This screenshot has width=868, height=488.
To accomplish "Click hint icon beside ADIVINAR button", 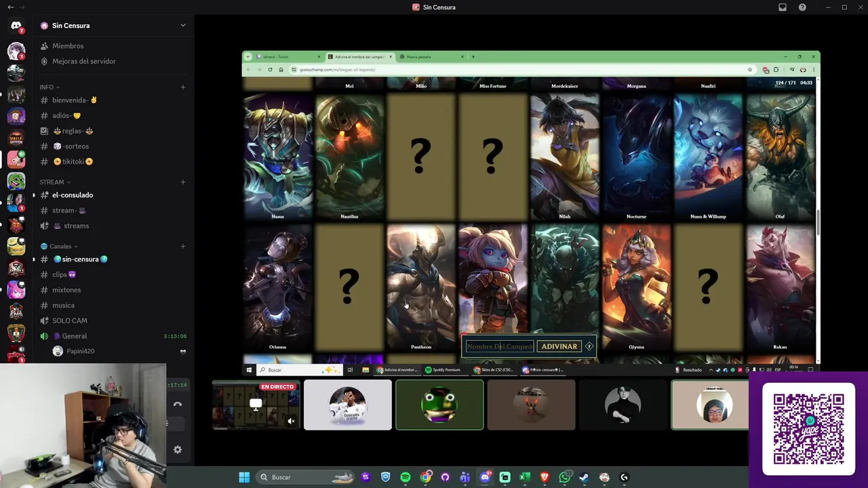I will click(x=589, y=346).
